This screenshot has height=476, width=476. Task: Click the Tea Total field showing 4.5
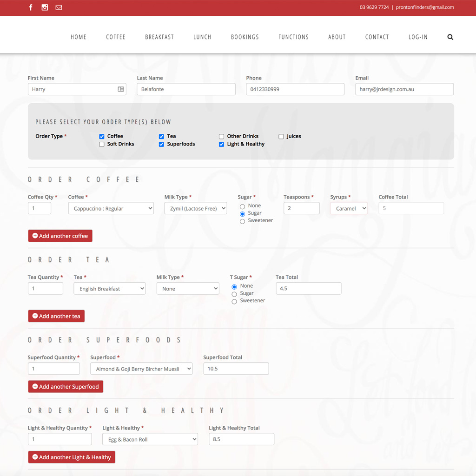(309, 288)
